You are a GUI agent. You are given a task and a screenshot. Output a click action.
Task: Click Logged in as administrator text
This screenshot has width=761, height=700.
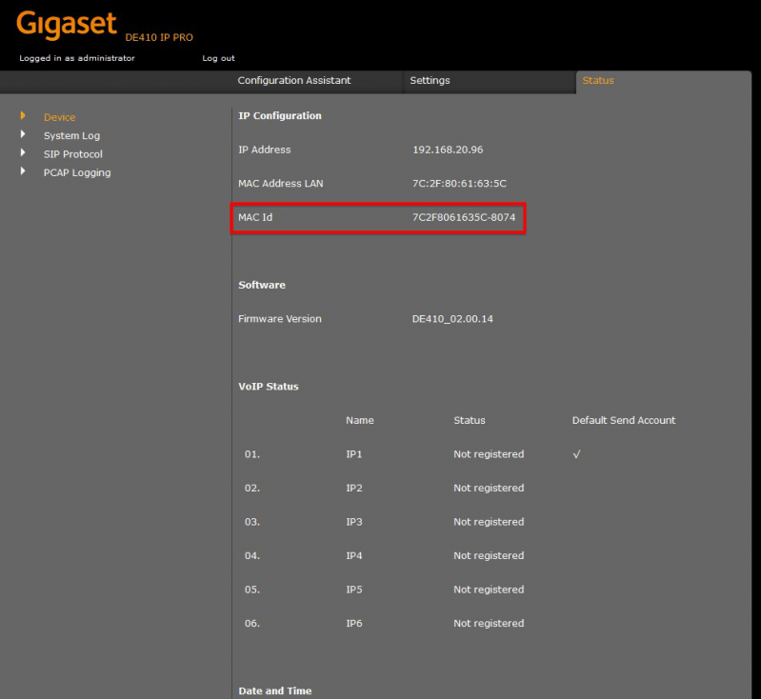click(77, 58)
